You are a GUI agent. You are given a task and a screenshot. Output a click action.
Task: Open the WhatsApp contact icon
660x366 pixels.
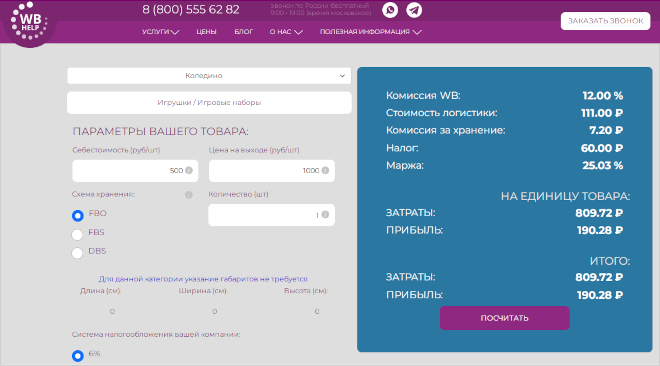390,10
